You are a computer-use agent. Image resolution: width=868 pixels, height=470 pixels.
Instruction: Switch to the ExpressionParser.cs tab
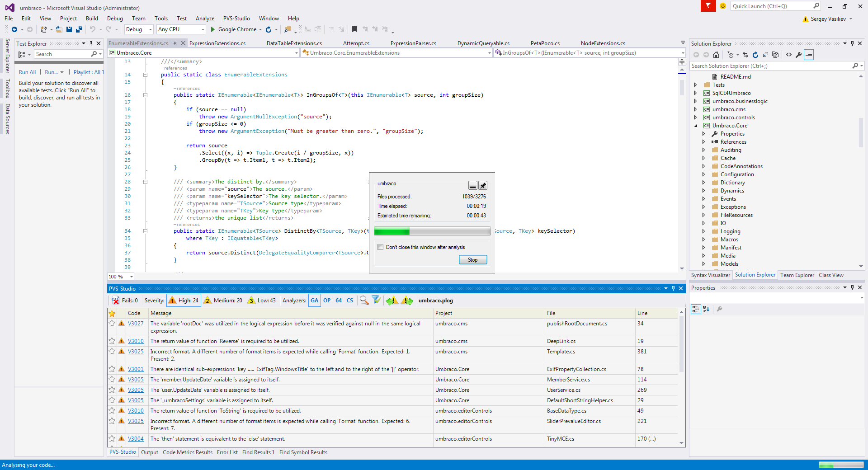(x=413, y=43)
